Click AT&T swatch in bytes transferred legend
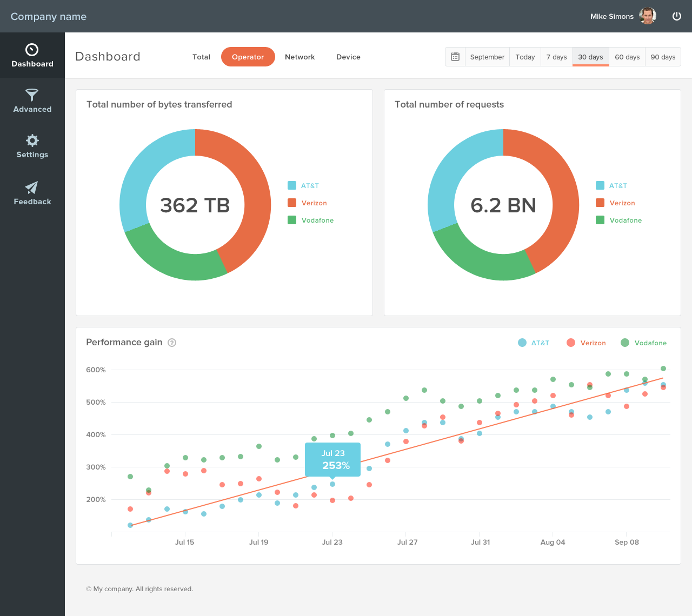692x616 pixels. (292, 185)
